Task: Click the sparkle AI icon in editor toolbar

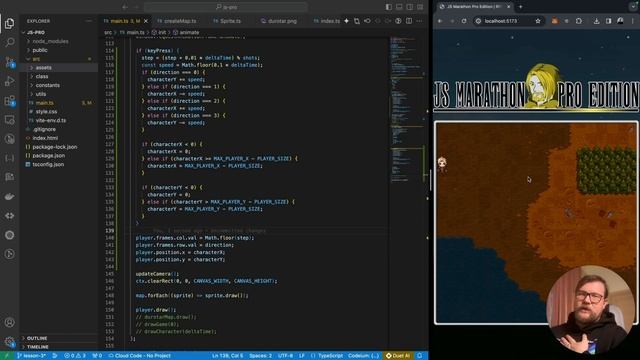Action: point(346,21)
